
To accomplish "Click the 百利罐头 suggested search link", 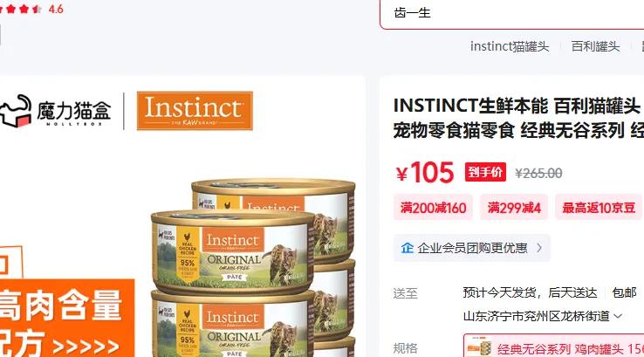I will click(x=595, y=46).
